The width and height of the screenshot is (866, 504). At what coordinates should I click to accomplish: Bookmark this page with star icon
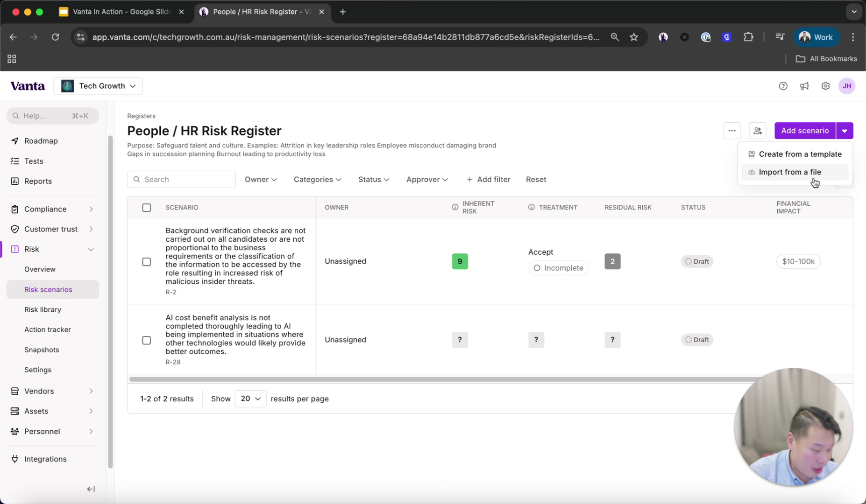click(633, 37)
